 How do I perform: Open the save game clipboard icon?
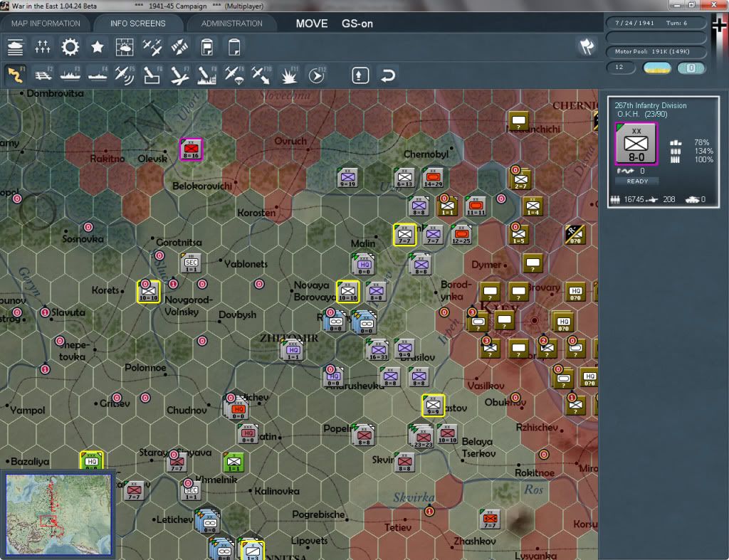(207, 48)
